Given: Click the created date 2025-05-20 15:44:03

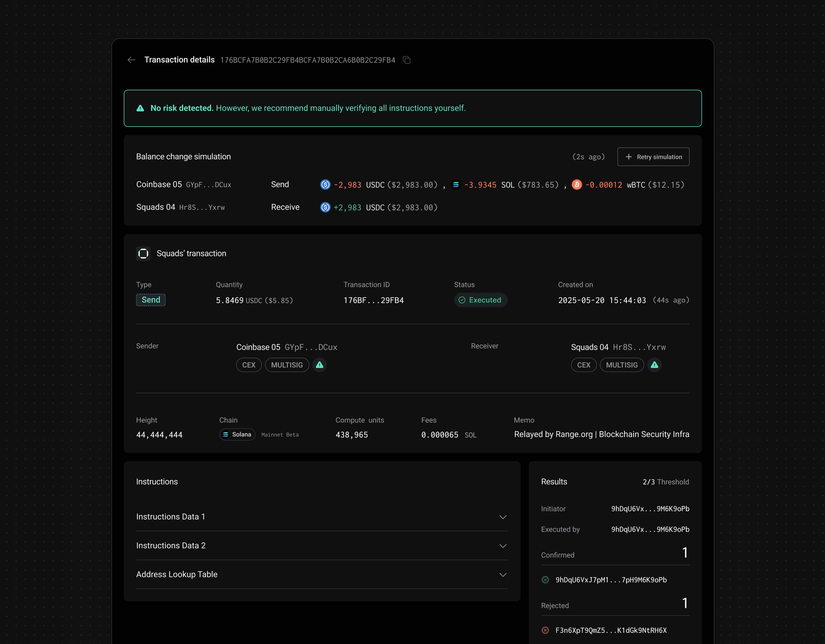Looking at the screenshot, I should click(602, 300).
